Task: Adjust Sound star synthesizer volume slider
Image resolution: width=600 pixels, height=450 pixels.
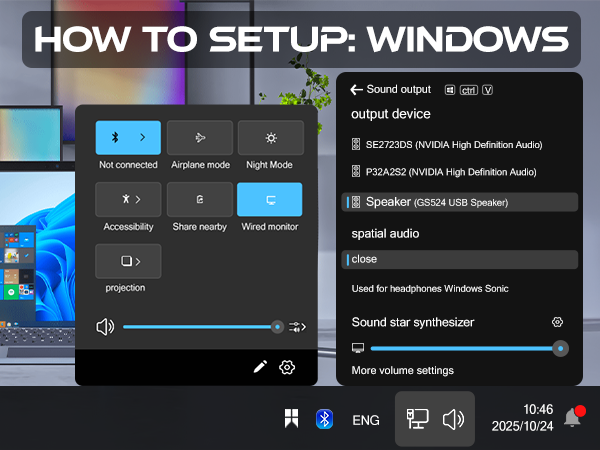Action: click(x=470, y=349)
